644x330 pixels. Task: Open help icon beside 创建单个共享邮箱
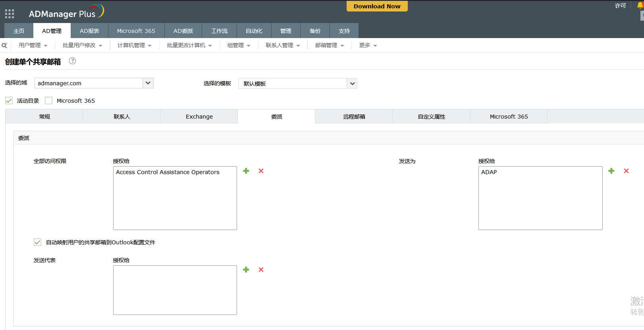pyautogui.click(x=72, y=61)
